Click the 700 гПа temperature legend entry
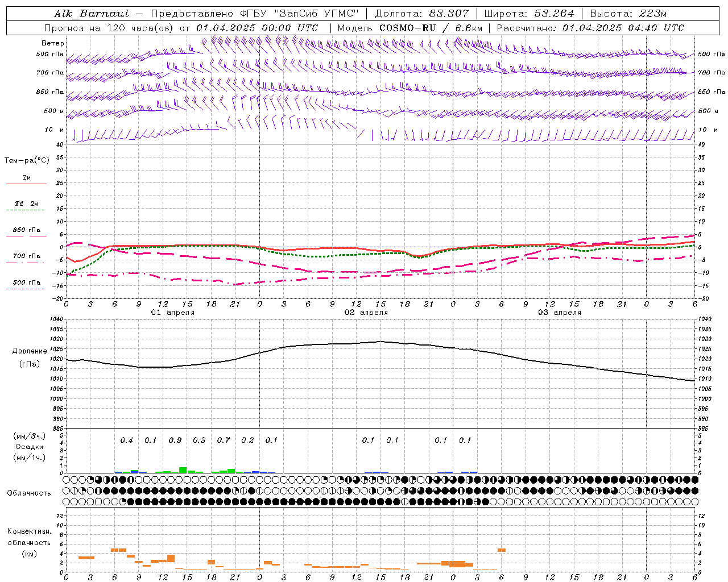The width and height of the screenshot is (728, 582). tap(26, 256)
